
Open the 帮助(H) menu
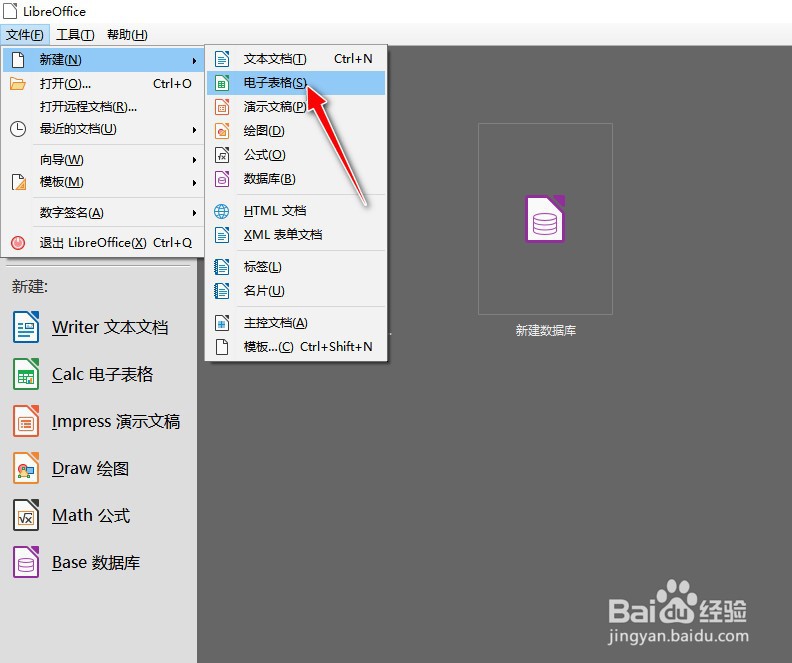tap(127, 35)
